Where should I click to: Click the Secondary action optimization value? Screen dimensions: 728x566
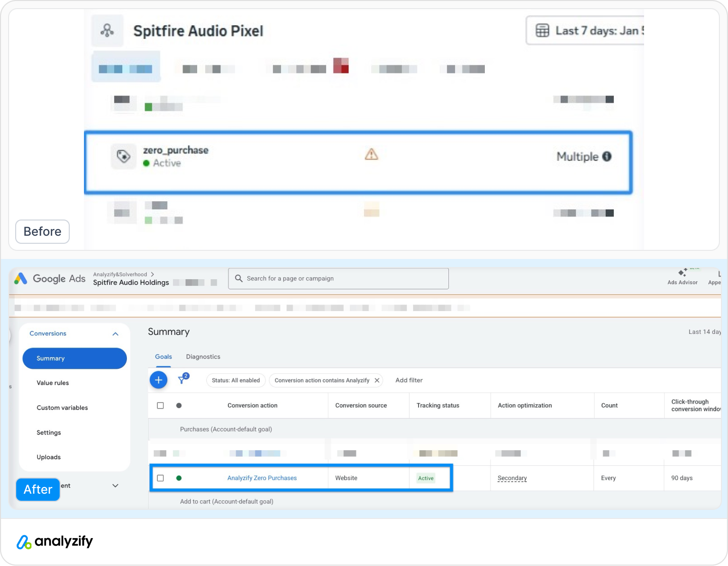tap(512, 478)
